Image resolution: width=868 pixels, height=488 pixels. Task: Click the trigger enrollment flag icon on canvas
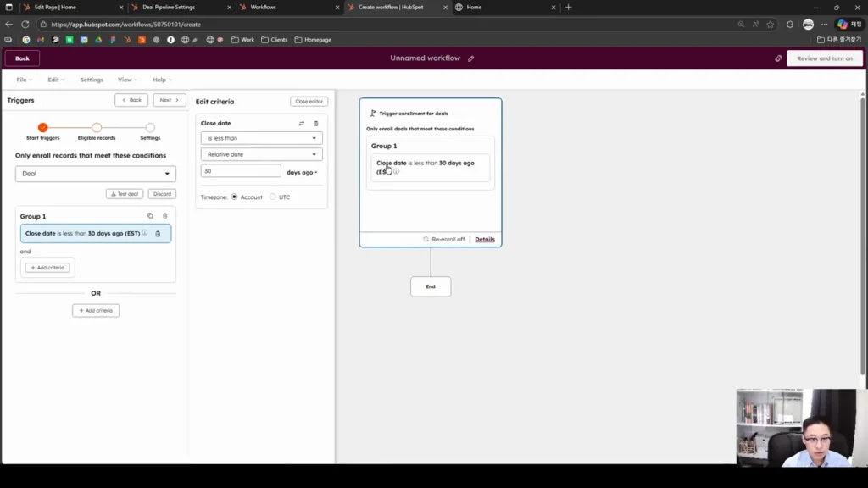pos(373,114)
